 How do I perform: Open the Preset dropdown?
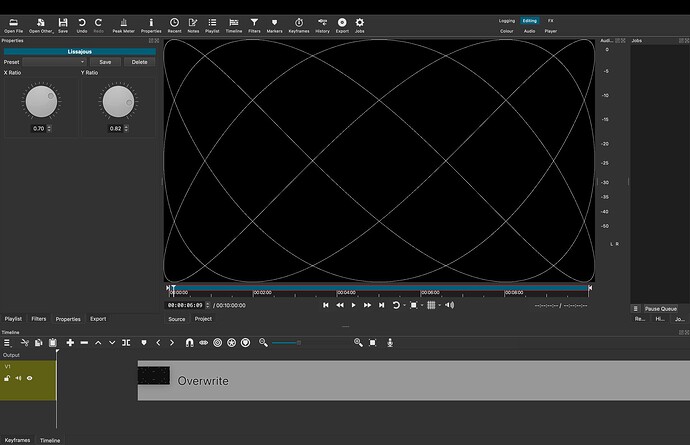55,62
